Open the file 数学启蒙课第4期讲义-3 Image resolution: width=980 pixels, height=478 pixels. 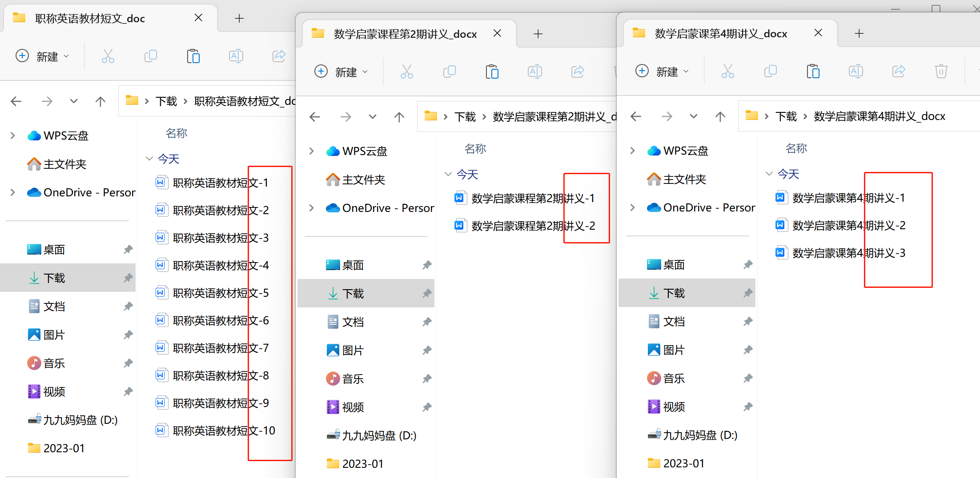pyautogui.click(x=848, y=252)
